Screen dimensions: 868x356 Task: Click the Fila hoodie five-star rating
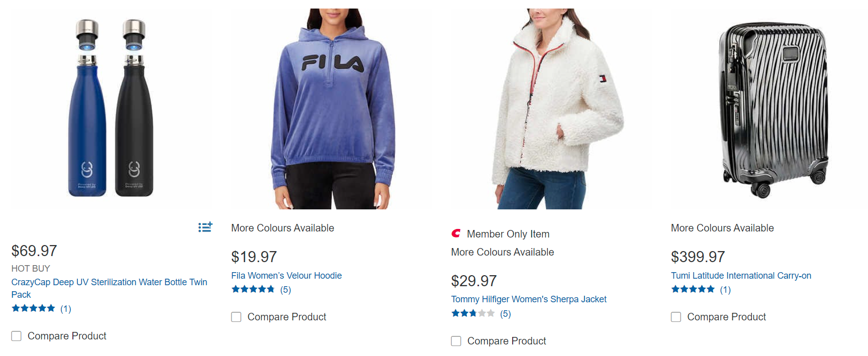pos(253,289)
